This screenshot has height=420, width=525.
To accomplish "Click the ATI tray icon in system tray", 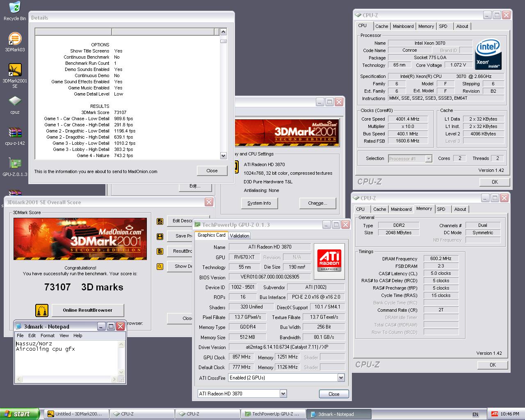I will tap(495, 414).
